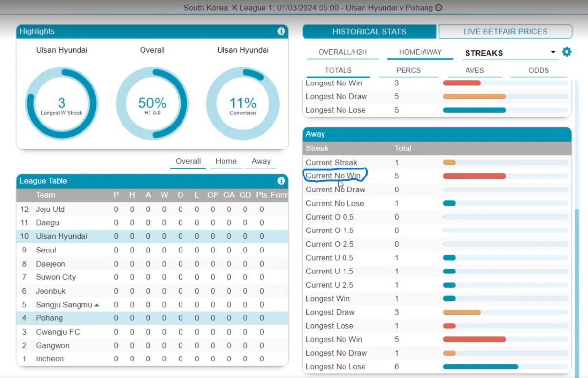
Task: Click the Current No Lose label
Action: tap(335, 203)
